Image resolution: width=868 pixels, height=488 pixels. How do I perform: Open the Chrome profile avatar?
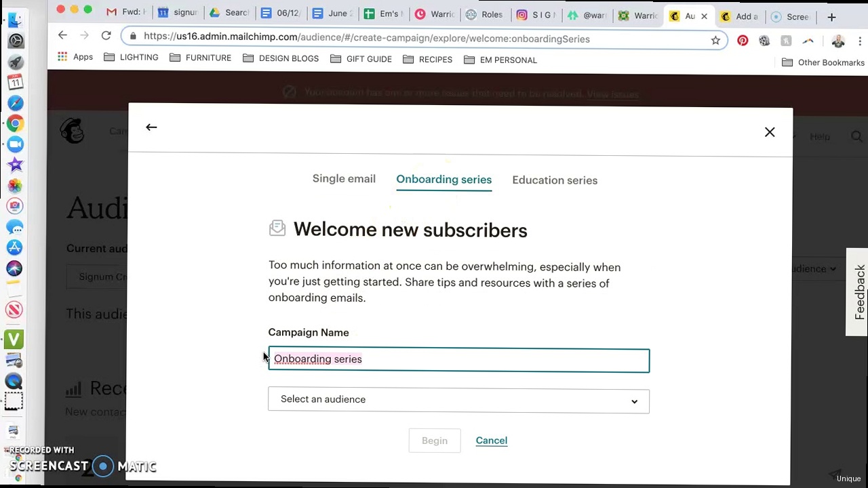838,42
